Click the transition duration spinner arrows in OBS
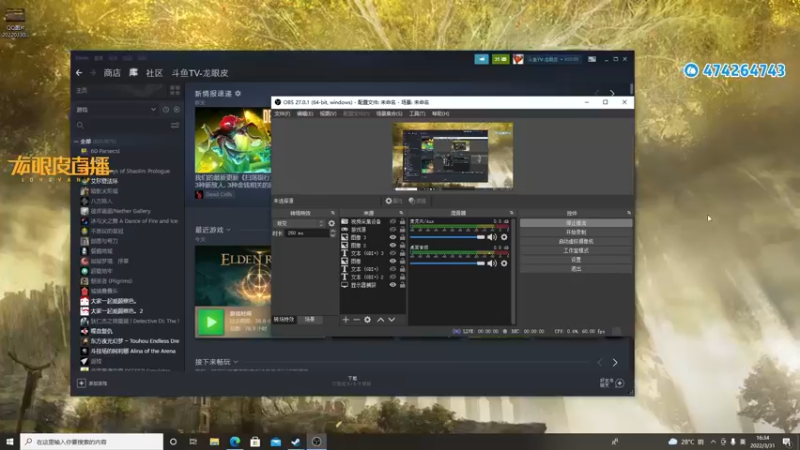 point(333,233)
